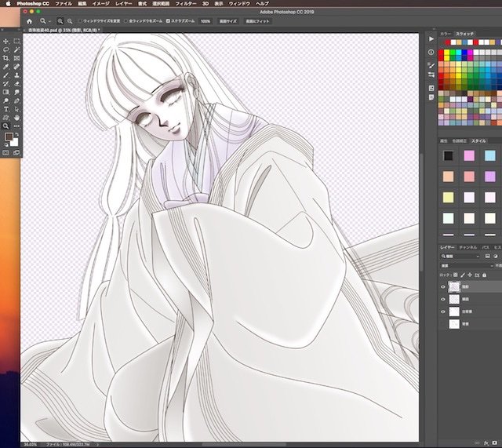Enable resize windows to fit checkbox
Viewport: 502px width, 448px height.
click(x=80, y=21)
